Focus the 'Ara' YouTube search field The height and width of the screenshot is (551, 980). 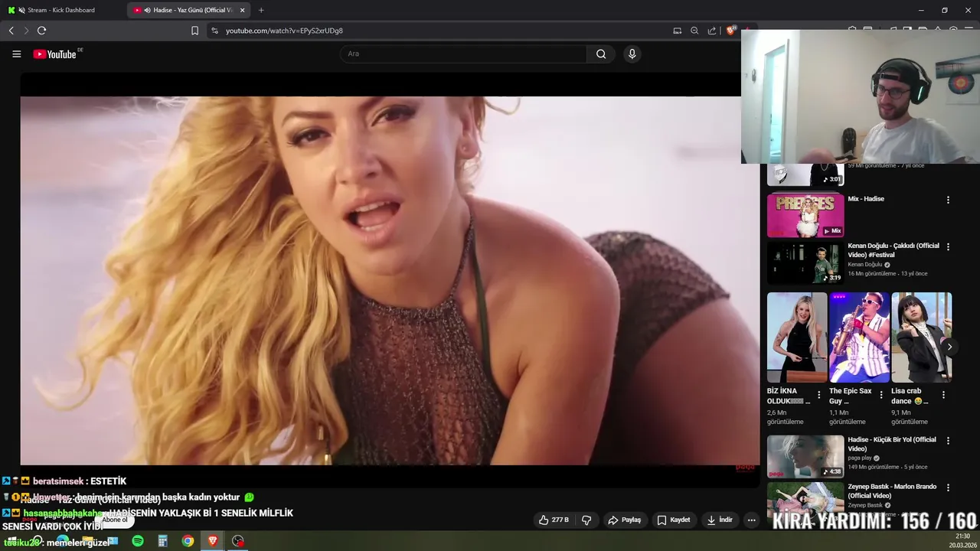point(464,54)
